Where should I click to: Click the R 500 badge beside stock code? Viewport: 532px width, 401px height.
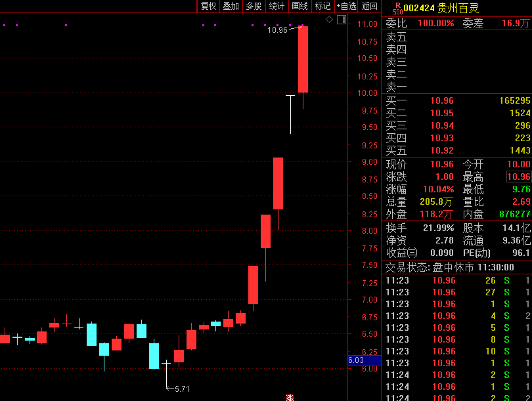(x=397, y=8)
